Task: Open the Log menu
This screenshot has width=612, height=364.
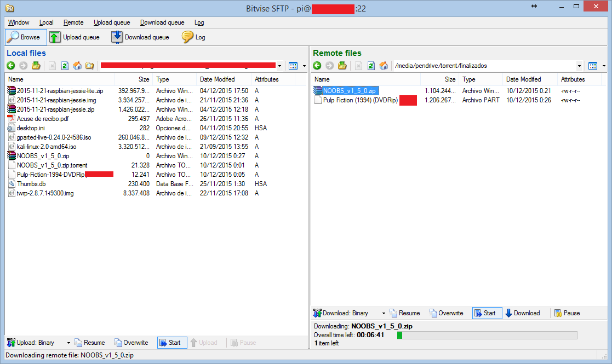Action: coord(199,22)
